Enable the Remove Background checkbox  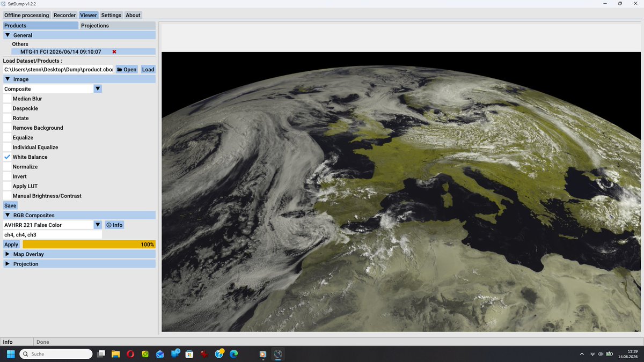pyautogui.click(x=7, y=128)
